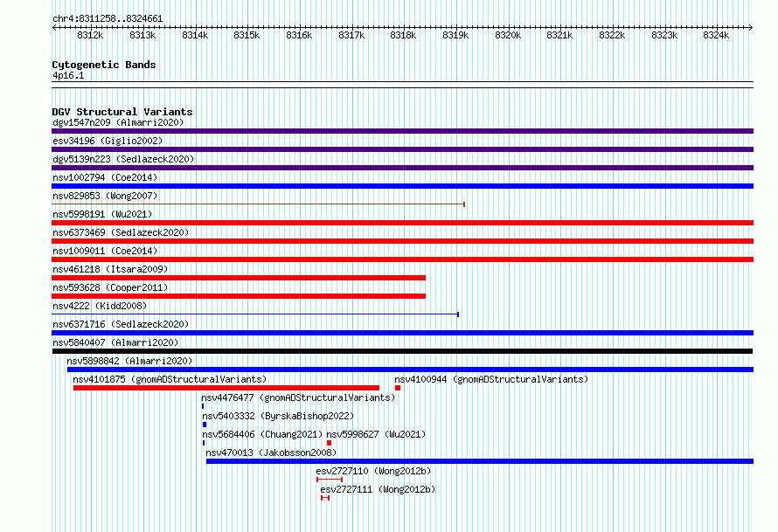Click the ruler's left end arrow
The width and height of the screenshot is (778, 532).
[x=54, y=28]
